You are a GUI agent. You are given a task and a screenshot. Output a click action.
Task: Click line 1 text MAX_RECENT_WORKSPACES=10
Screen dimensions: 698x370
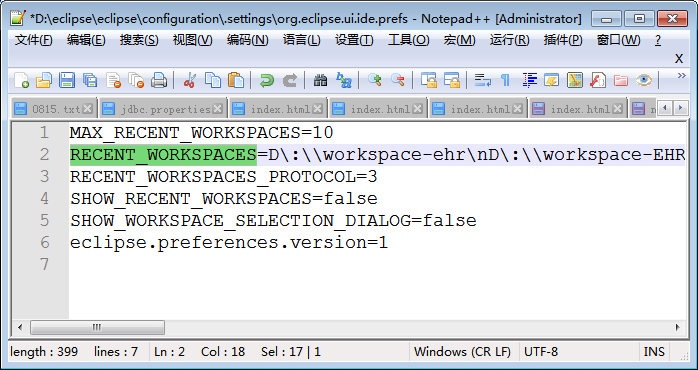point(201,133)
